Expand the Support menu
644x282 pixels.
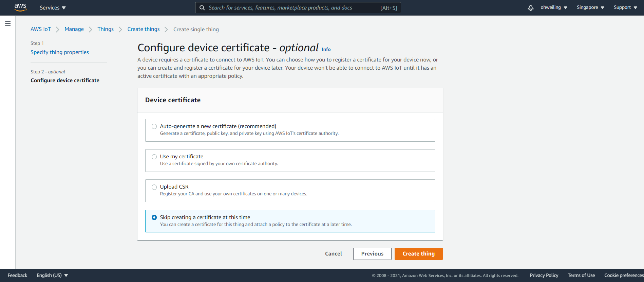625,7
